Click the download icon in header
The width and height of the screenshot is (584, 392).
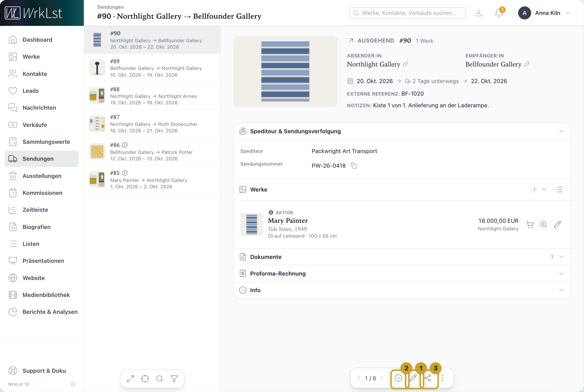479,13
